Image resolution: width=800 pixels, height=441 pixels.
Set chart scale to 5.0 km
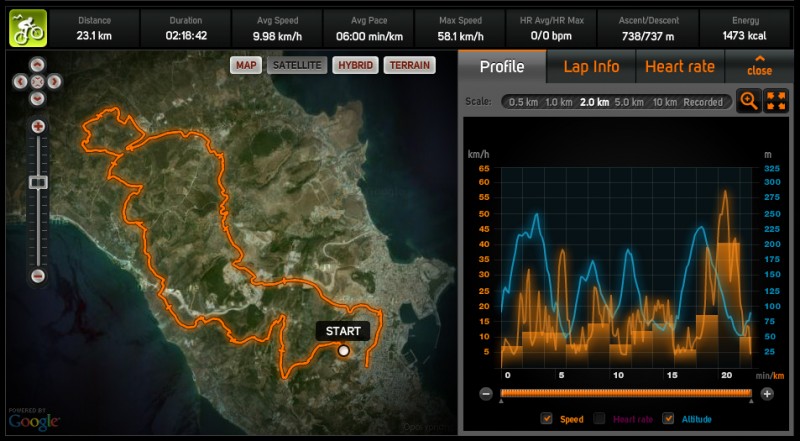click(629, 102)
